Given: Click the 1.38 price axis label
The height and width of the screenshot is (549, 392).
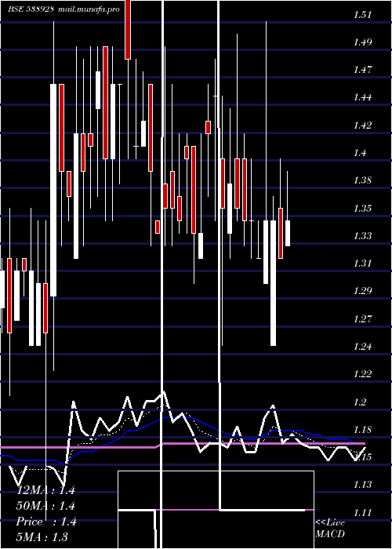Looking at the screenshot, I should (362, 180).
